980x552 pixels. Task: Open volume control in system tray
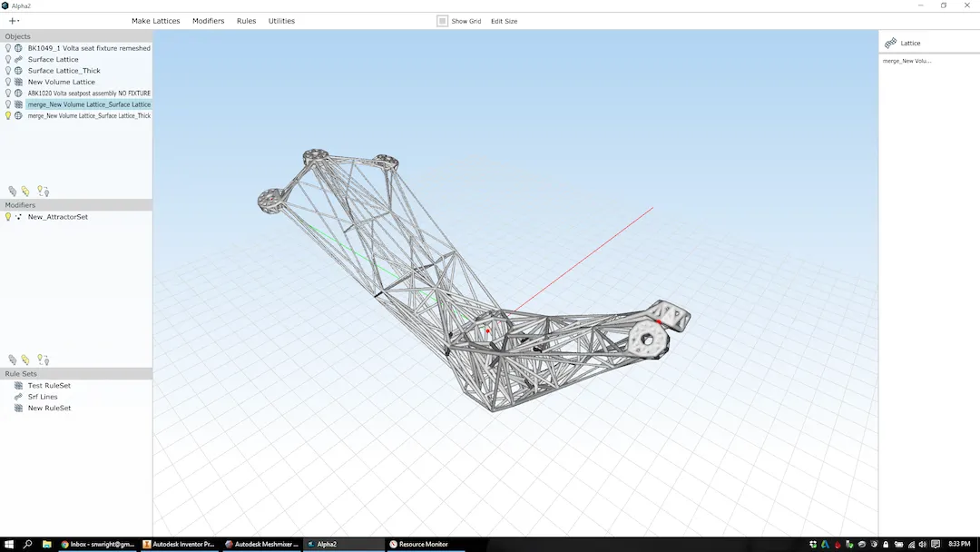923,545
